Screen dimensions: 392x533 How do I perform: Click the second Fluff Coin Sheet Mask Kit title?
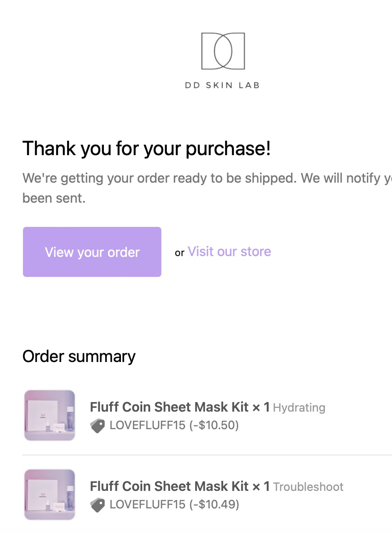[180, 486]
